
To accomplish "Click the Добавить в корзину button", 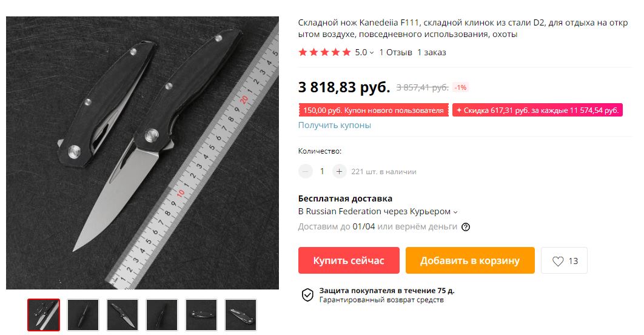I will click(470, 260).
